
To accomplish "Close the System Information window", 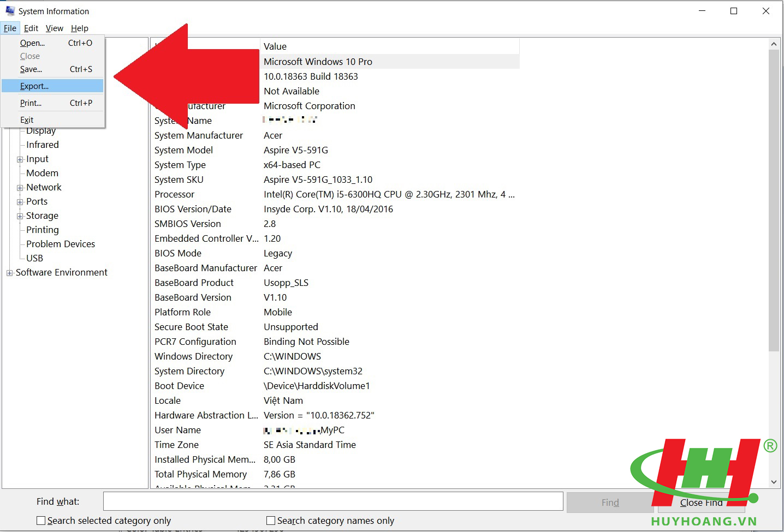I will click(x=766, y=11).
